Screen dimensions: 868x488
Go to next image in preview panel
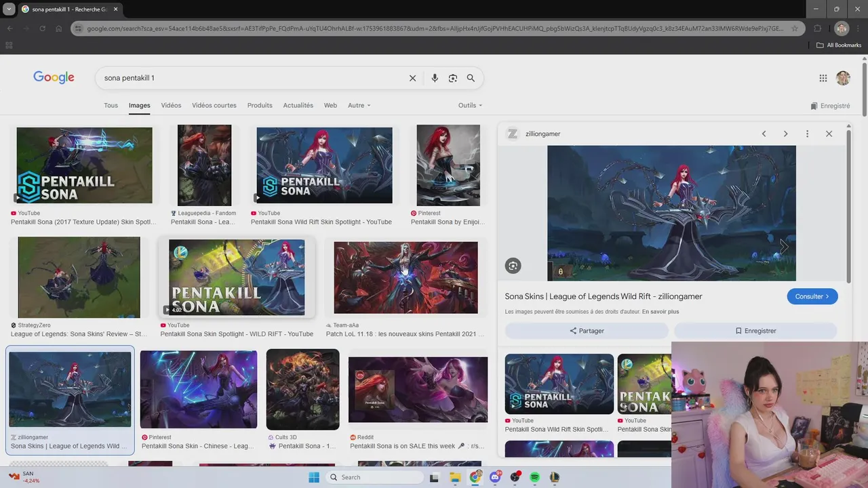[x=785, y=134]
